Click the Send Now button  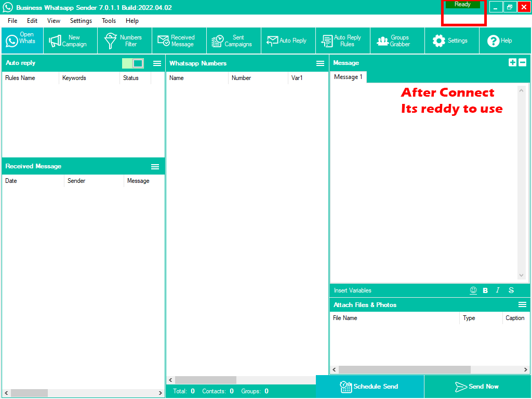(477, 387)
